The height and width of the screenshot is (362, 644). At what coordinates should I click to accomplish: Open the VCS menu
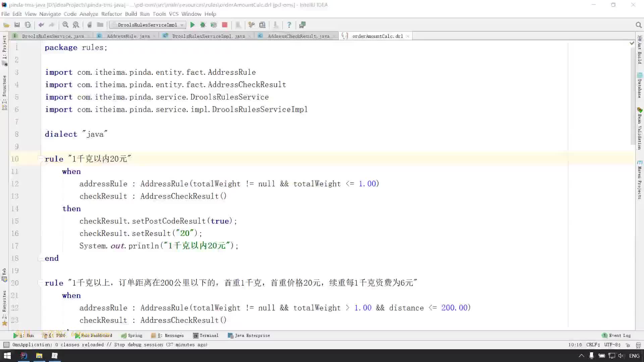click(173, 14)
